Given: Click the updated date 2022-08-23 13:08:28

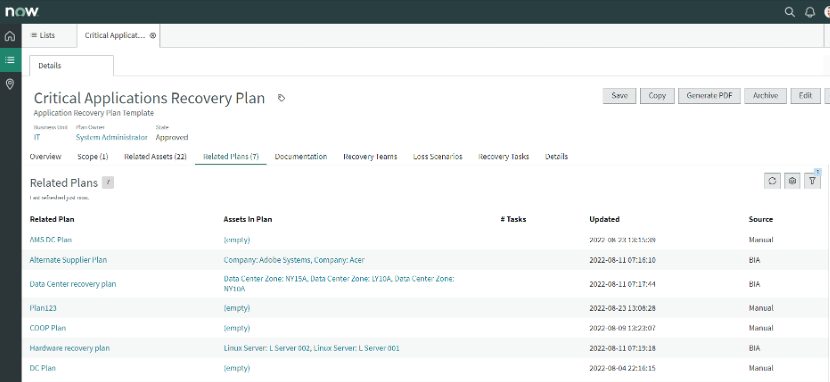Looking at the screenshot, I should pos(622,308).
